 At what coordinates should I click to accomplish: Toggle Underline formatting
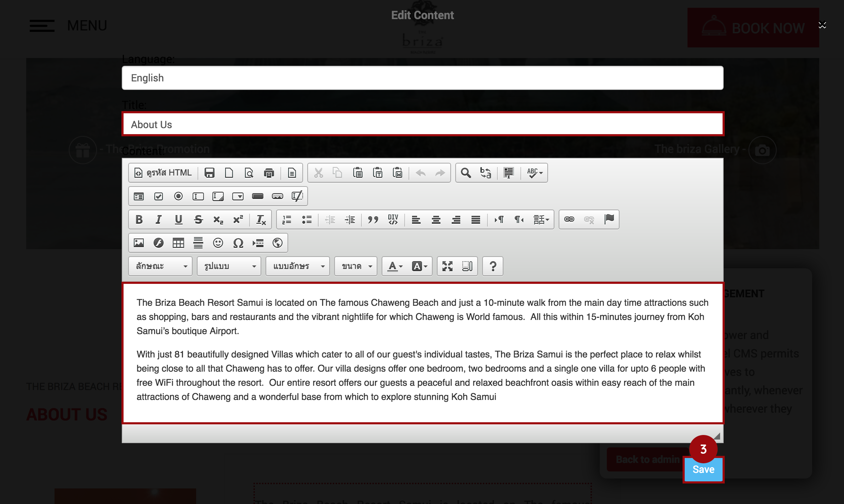178,219
